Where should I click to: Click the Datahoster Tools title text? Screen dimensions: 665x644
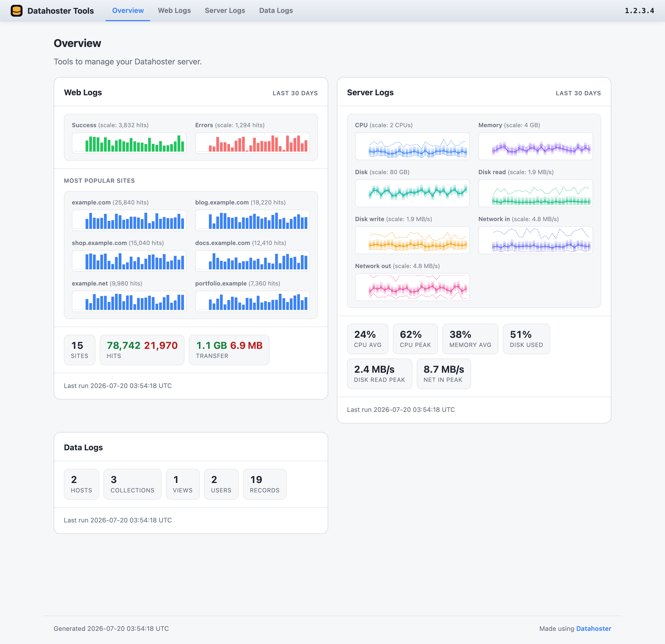click(60, 11)
